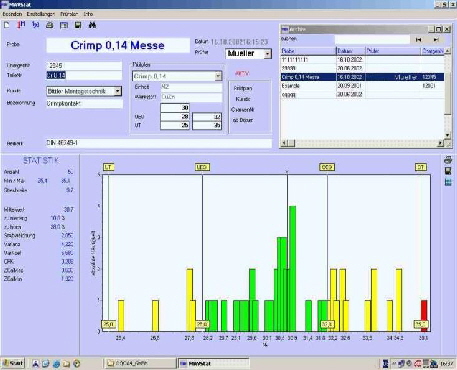Print the chart using the chart-side printer icon
The width and height of the screenshot is (457, 370).
click(448, 160)
